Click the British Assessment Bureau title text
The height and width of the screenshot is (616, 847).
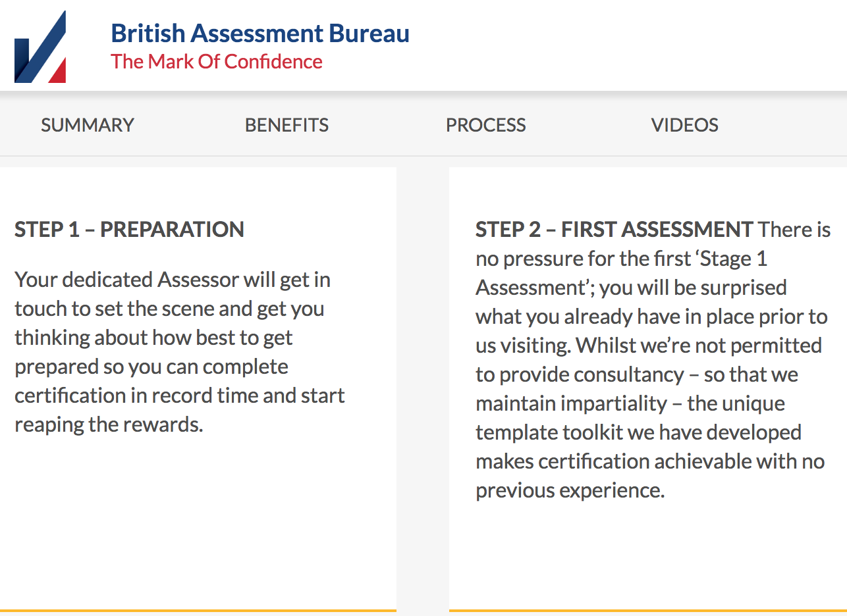click(260, 33)
